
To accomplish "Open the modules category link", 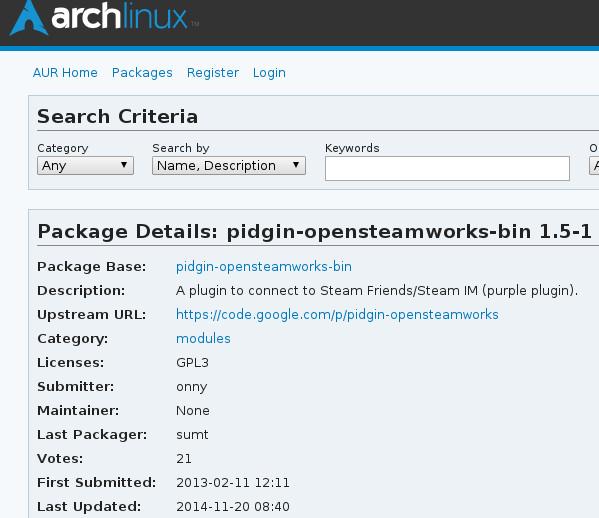I will coord(203,339).
